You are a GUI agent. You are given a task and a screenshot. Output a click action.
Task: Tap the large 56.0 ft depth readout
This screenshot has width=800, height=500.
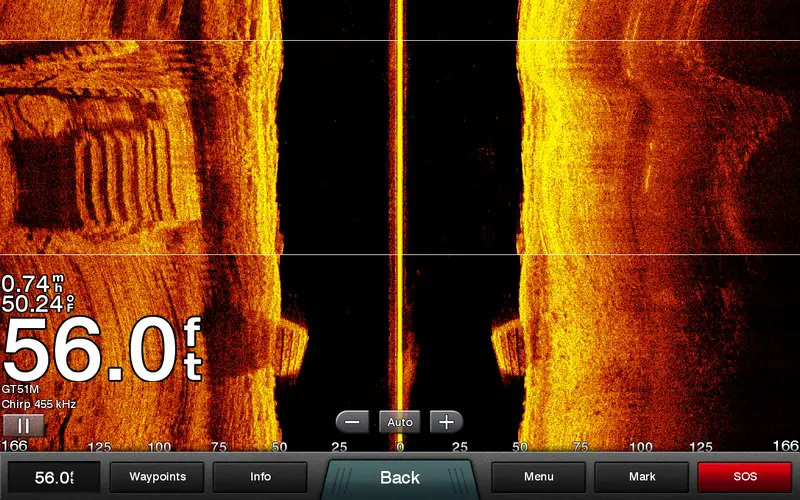[100, 350]
